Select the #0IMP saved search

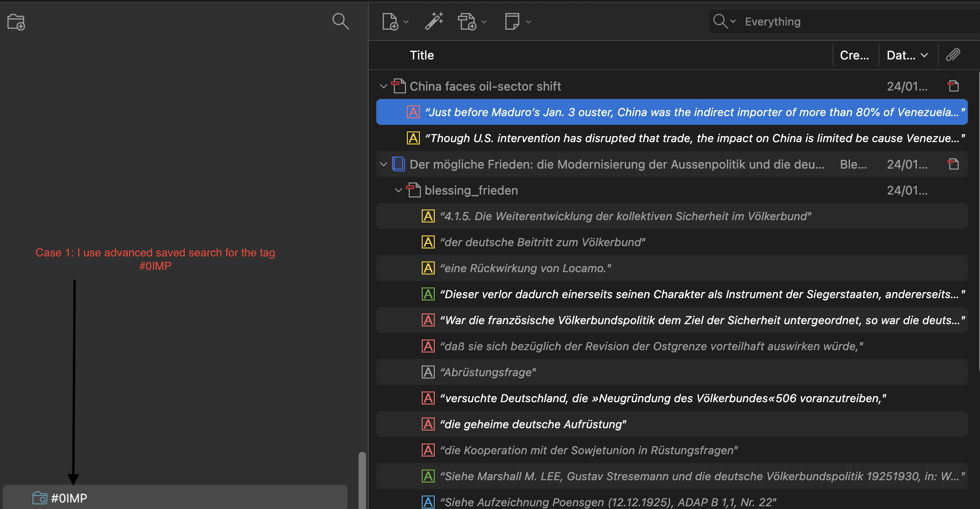[x=69, y=498]
